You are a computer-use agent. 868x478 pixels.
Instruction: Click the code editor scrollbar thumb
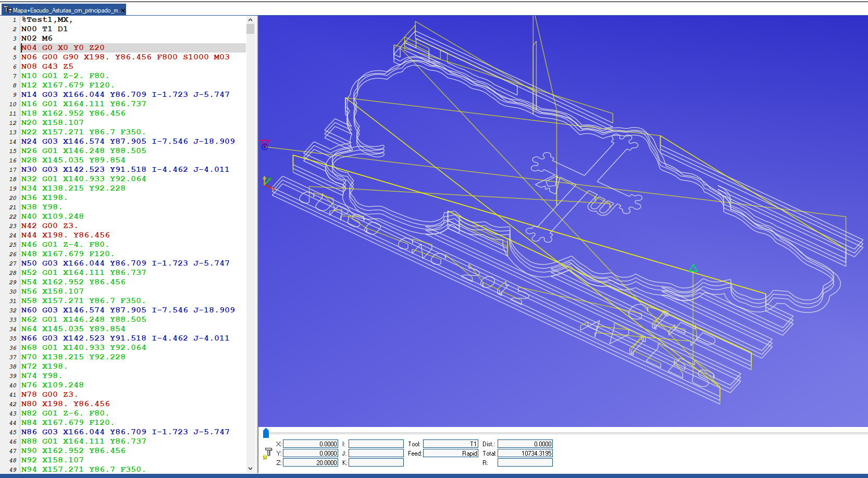(251, 29)
